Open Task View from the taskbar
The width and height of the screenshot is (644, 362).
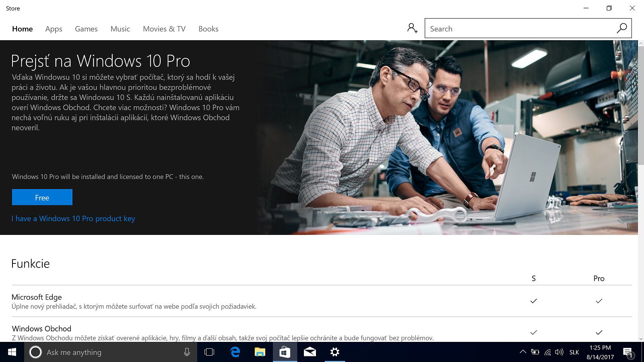point(209,352)
